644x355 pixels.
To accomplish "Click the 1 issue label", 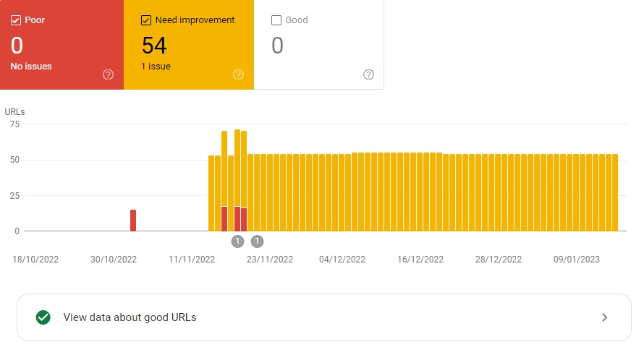I will point(156,66).
